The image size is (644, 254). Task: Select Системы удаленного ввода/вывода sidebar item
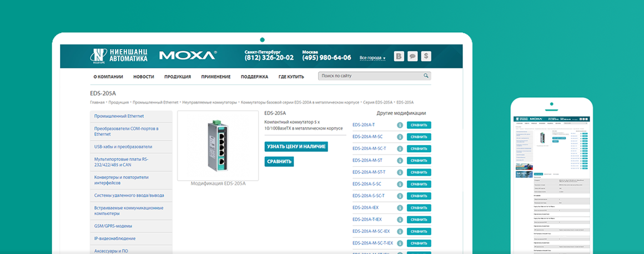(131, 196)
